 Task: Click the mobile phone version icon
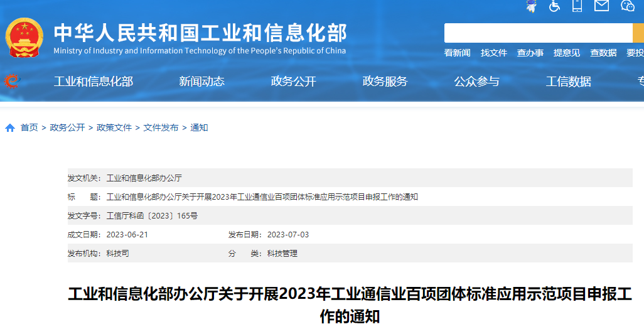tap(577, 6)
